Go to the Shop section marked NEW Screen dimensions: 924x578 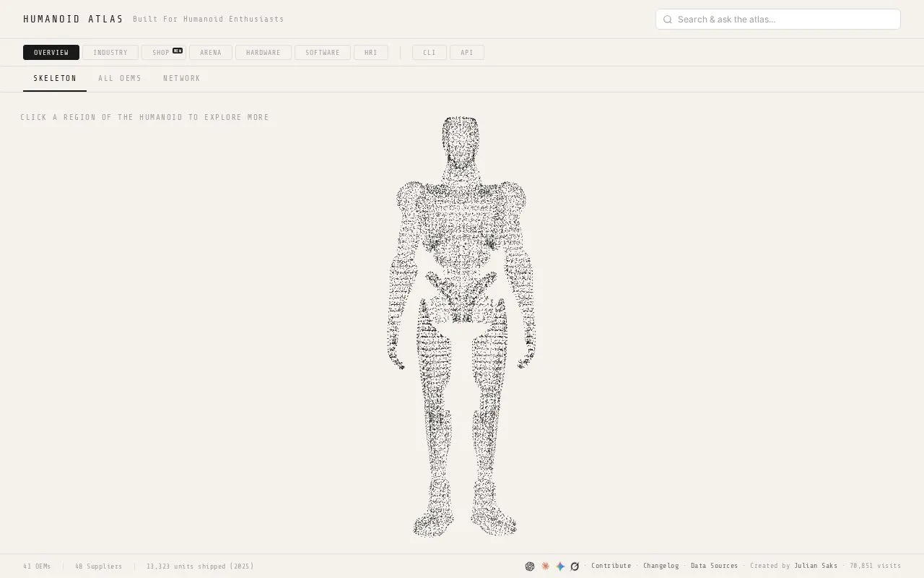164,53
